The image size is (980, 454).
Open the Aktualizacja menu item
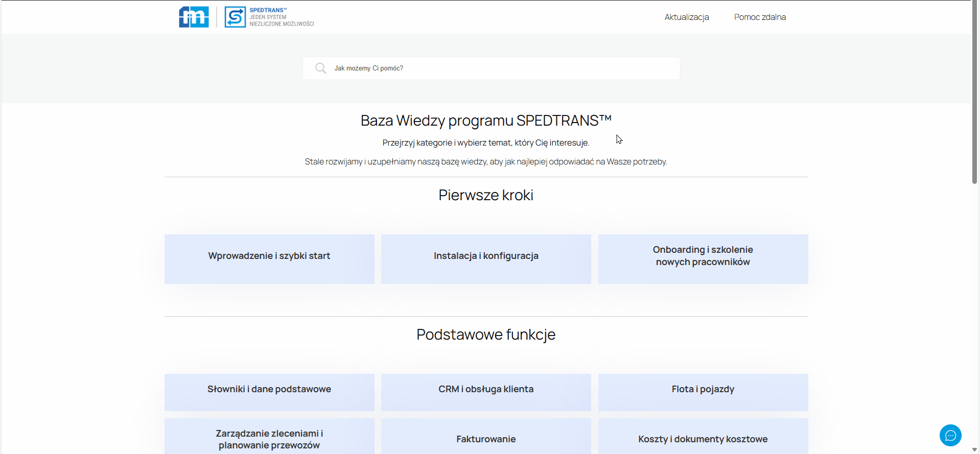tap(686, 17)
